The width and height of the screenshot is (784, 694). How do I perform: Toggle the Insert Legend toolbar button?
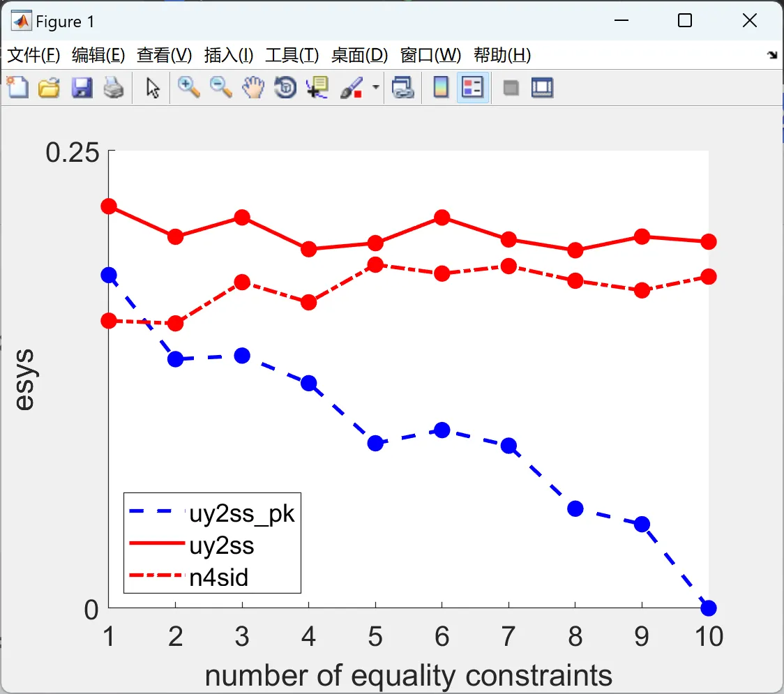coord(472,87)
